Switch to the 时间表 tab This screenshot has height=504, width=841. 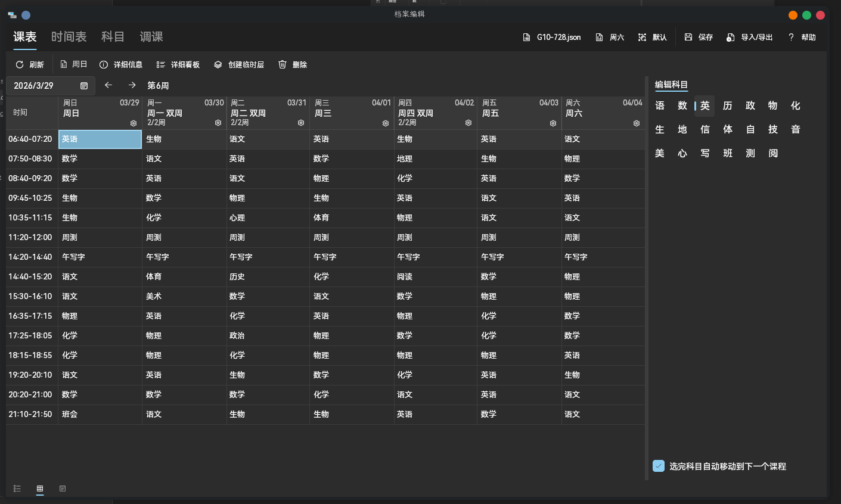(x=69, y=37)
